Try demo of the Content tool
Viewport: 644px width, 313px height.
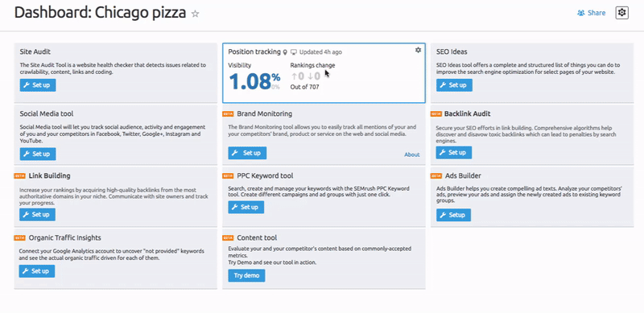[246, 276]
